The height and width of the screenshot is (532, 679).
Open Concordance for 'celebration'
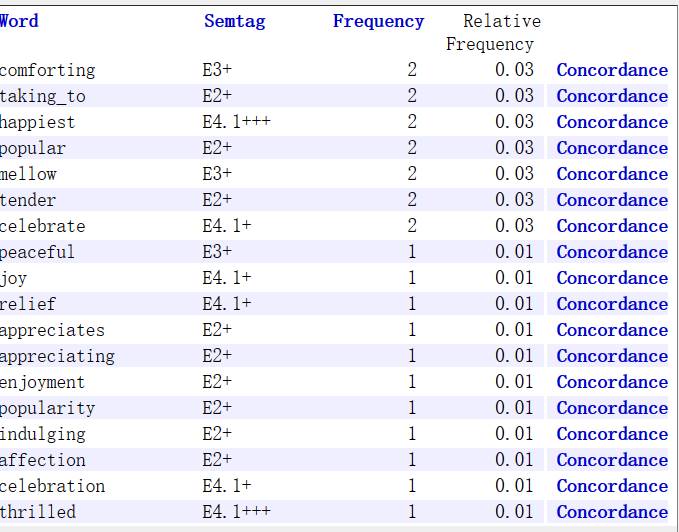[x=612, y=486]
